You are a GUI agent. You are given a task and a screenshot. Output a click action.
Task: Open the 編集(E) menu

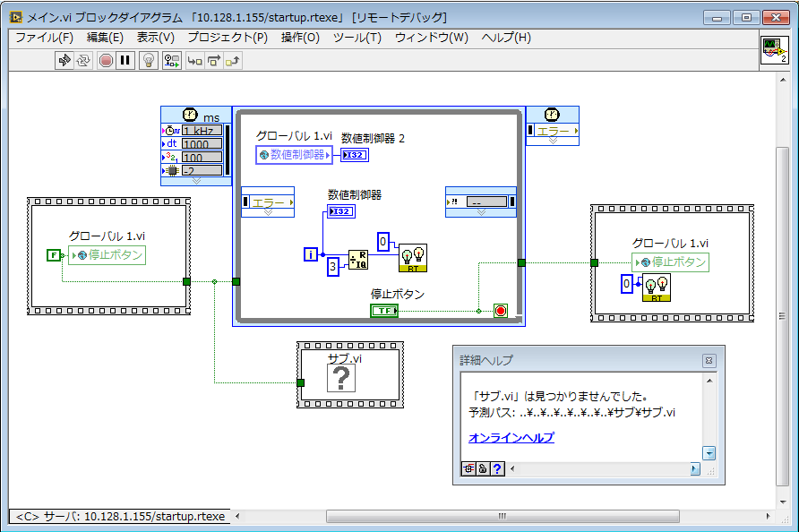pyautogui.click(x=105, y=38)
